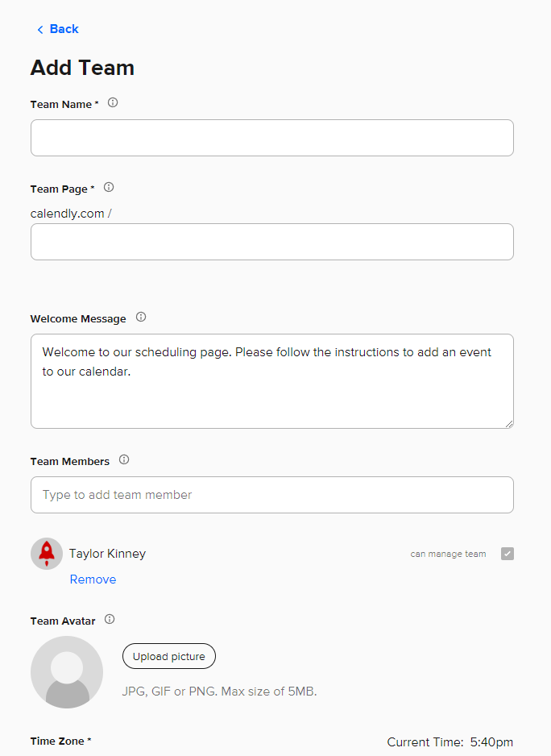Click the Taylor Kinney member name
This screenshot has width=551, height=756.
point(107,554)
